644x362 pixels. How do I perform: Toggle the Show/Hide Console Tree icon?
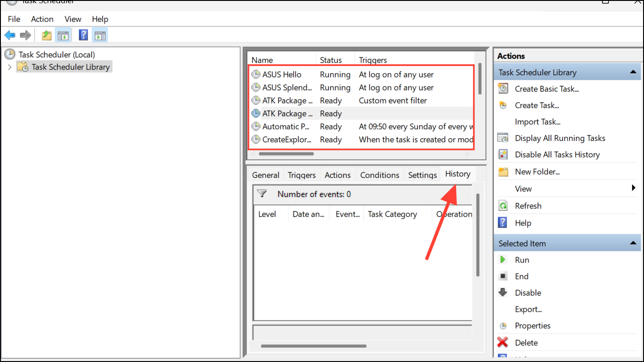pyautogui.click(x=63, y=35)
